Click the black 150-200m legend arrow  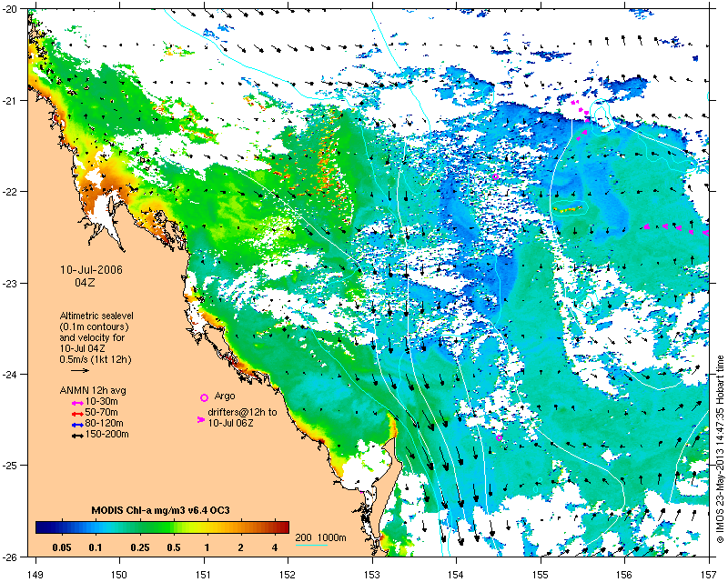[x=77, y=436]
